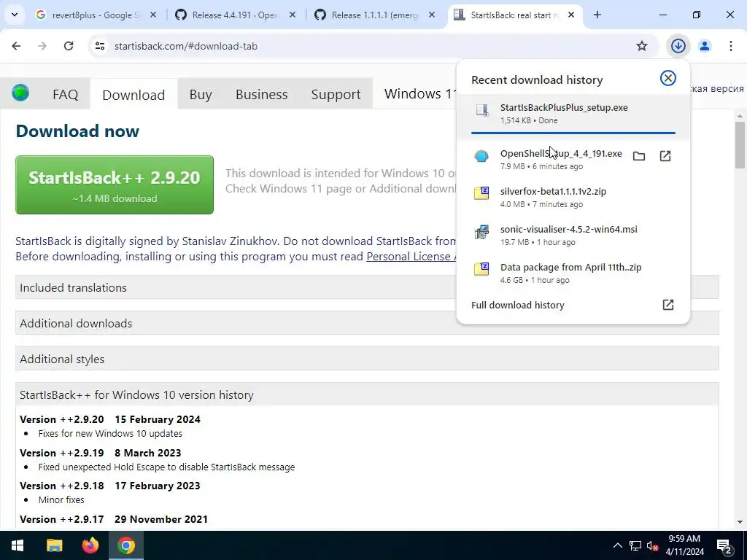Open OpenShellSetup_4_4_191.exe external open icon
This screenshot has width=747, height=560.
tap(665, 156)
